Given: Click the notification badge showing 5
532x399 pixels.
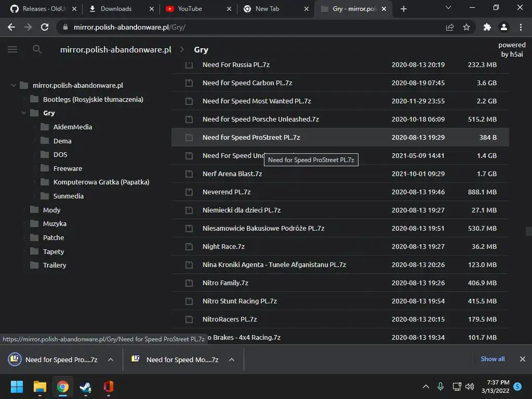Looking at the screenshot, I should [x=517, y=387].
